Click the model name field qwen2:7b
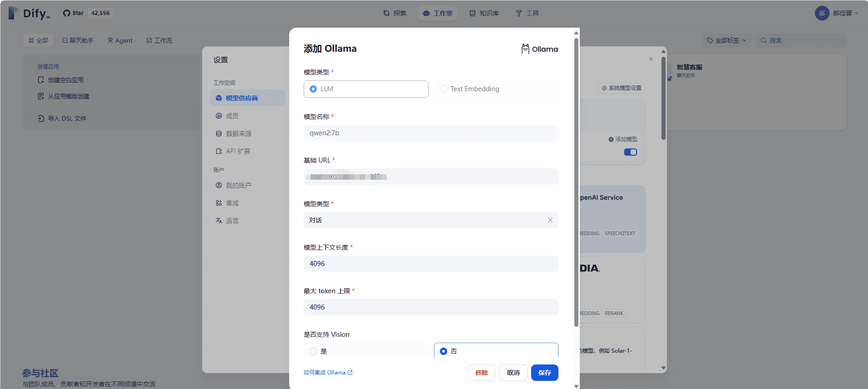The image size is (868, 389). click(x=431, y=133)
